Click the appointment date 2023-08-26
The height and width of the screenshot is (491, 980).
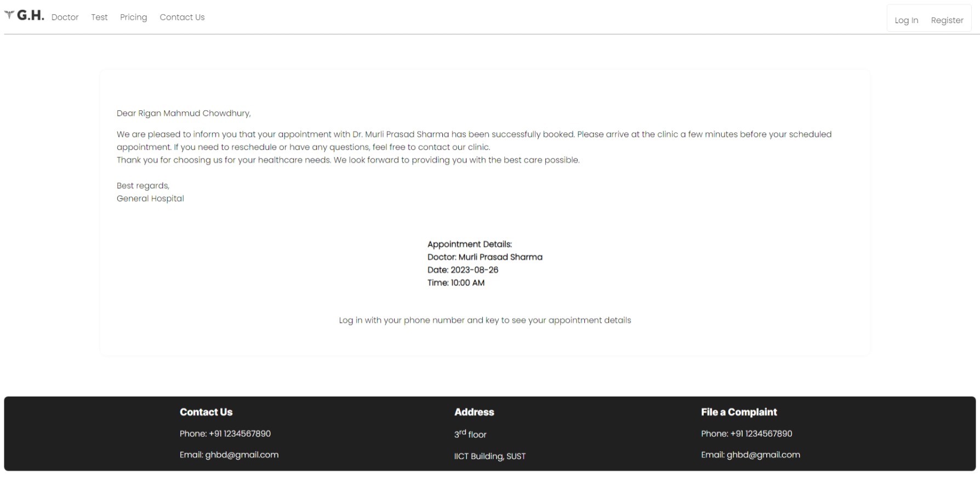tap(474, 270)
